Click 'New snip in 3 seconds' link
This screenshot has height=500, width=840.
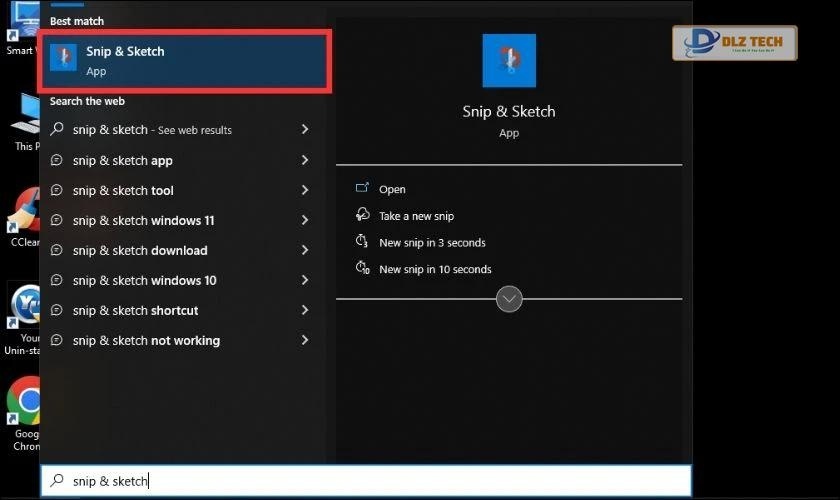coord(432,242)
